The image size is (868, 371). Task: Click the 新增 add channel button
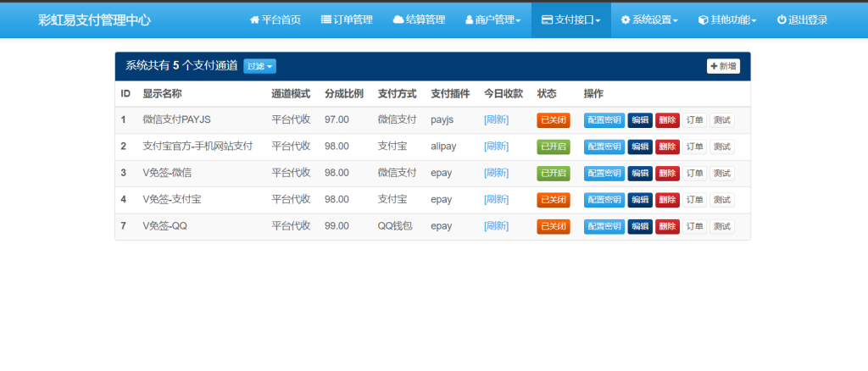(x=723, y=66)
